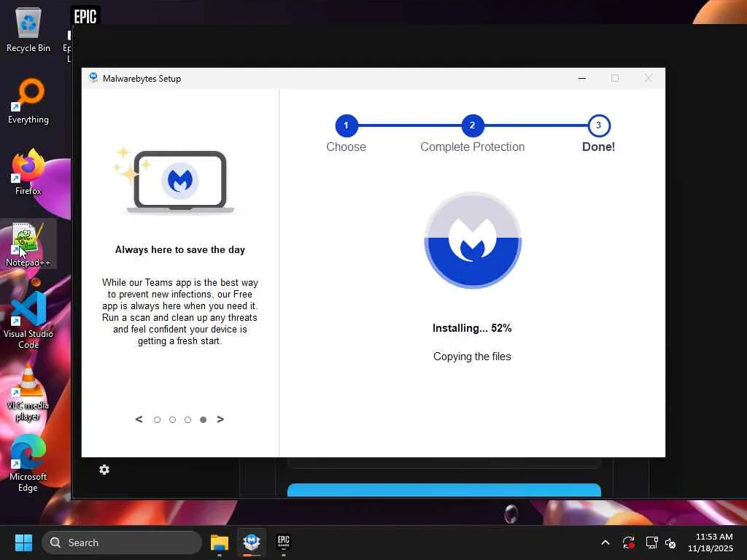This screenshot has width=747, height=560.
Task: Open the Firefox desktop shortcut
Action: (28, 172)
